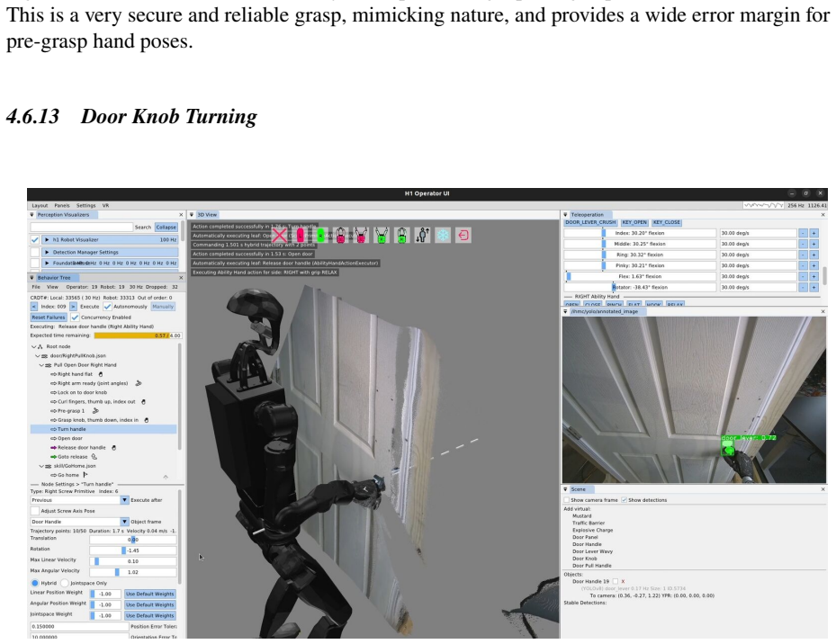This screenshot has width=836, height=644.
Task: Click the KEY_CLOSE button
Action: 667,223
